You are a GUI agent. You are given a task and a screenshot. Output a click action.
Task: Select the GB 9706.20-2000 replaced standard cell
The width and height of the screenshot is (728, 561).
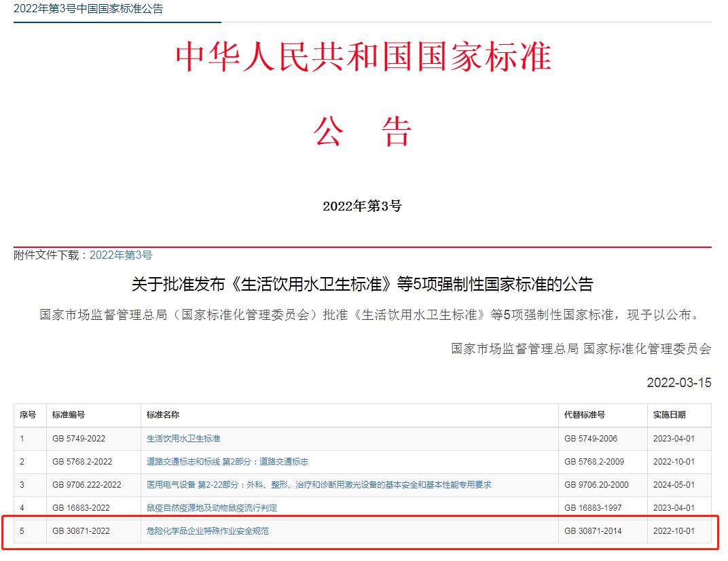(x=596, y=485)
